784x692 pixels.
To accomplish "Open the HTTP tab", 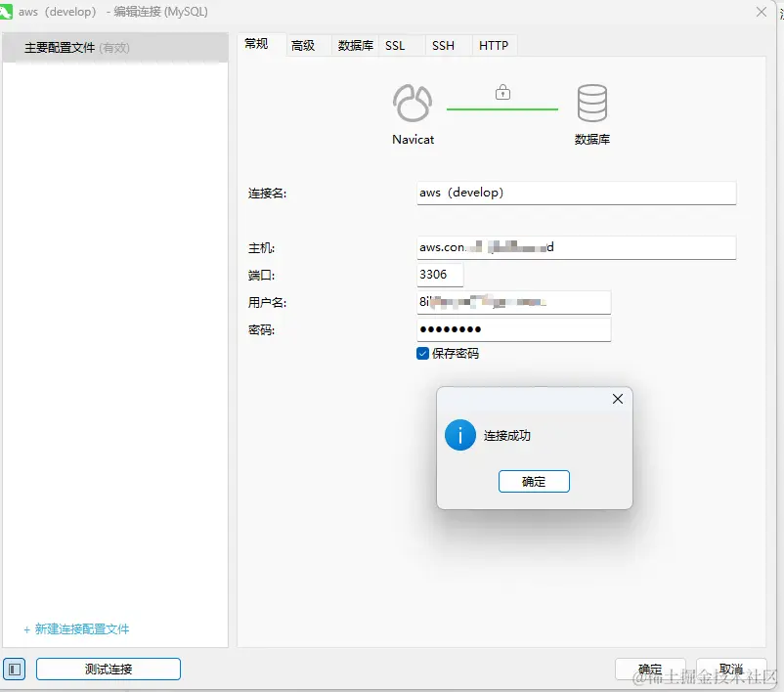I will click(494, 46).
